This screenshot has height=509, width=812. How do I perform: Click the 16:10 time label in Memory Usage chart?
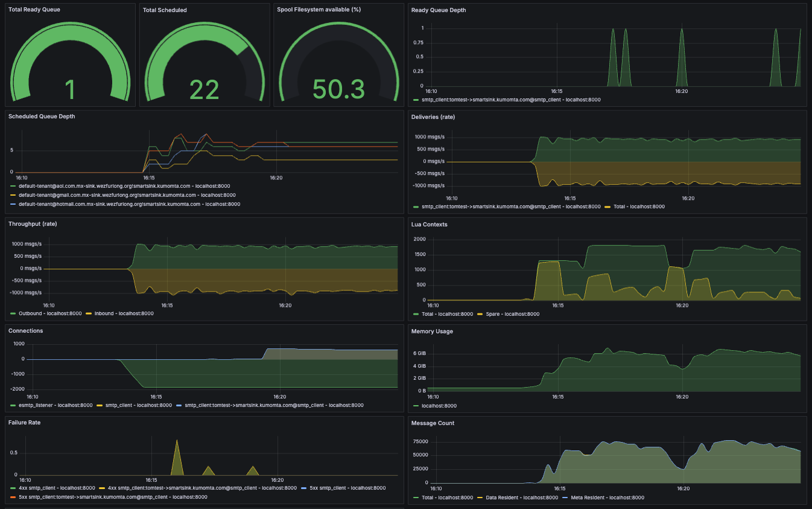click(x=433, y=397)
